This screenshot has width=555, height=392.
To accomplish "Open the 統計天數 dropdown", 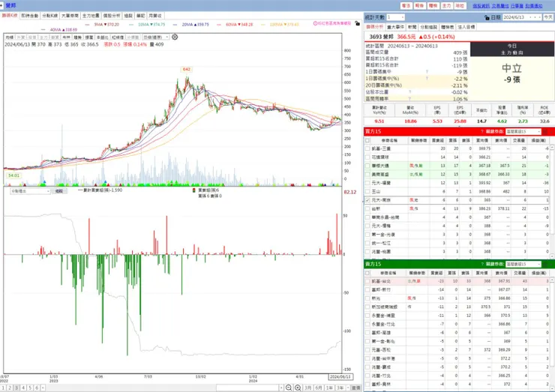I will pos(403,17).
